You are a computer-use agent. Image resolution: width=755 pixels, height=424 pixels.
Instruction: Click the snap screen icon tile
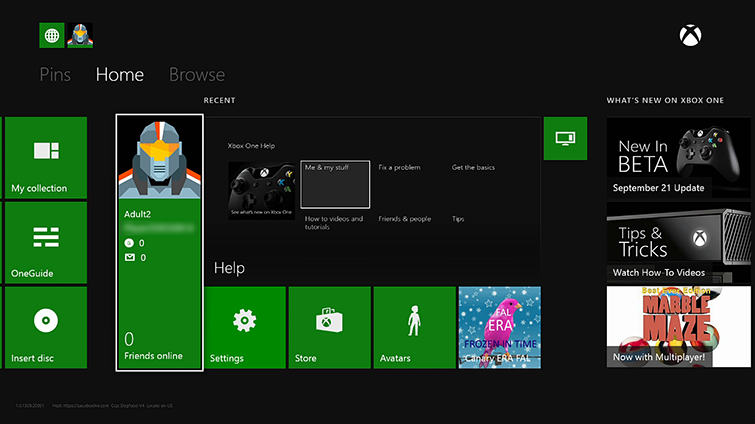[565, 139]
